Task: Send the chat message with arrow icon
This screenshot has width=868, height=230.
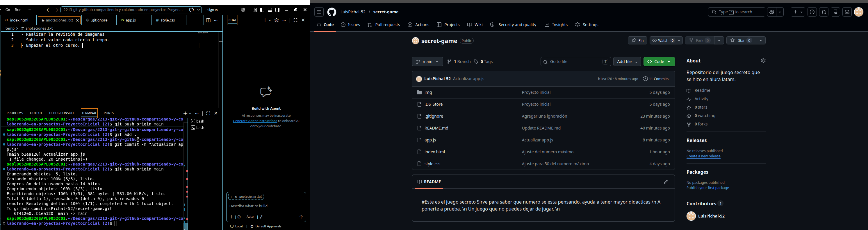Action: click(x=301, y=217)
